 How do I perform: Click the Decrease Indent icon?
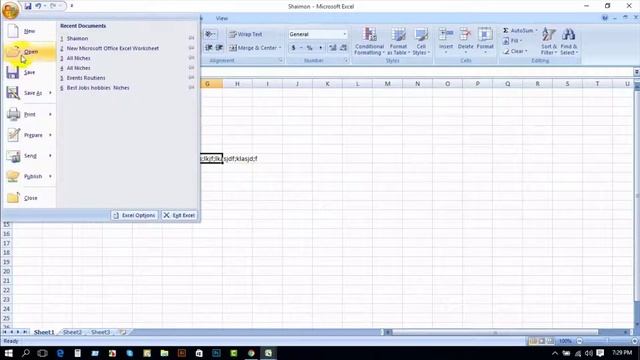click(x=209, y=48)
